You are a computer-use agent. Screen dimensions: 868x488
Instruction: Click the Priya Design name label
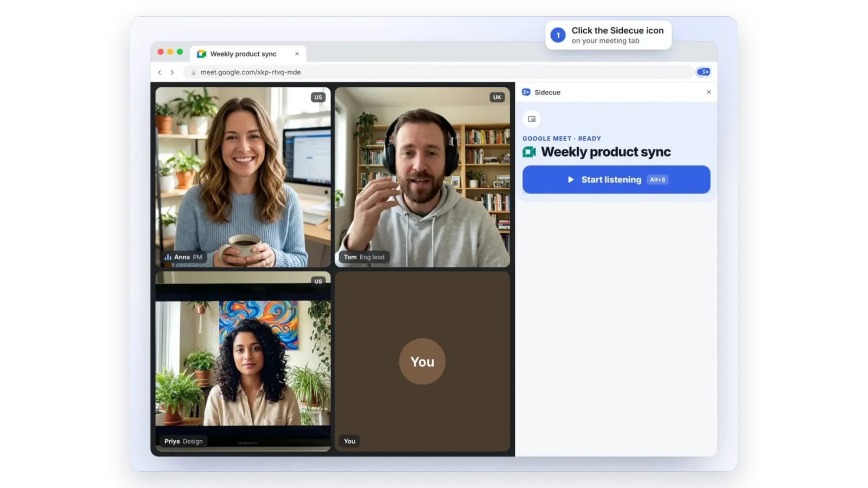pyautogui.click(x=184, y=441)
